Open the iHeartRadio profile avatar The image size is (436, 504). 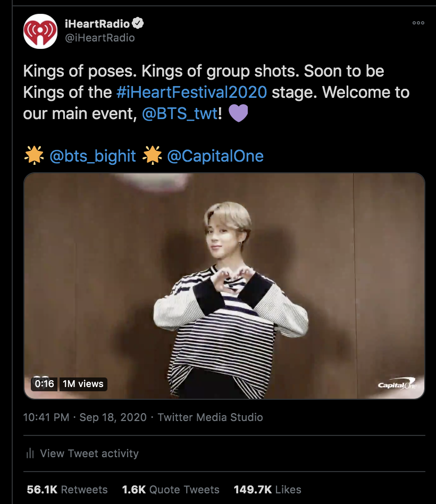(x=40, y=32)
